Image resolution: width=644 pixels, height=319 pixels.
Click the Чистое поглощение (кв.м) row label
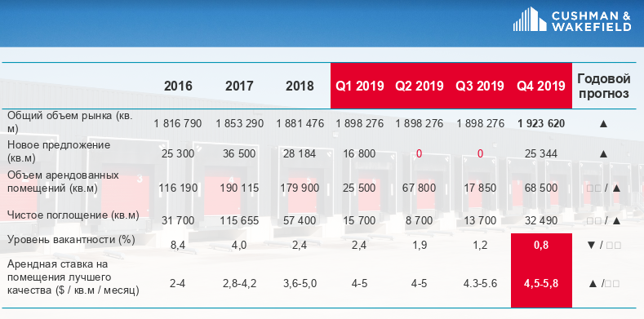click(x=73, y=215)
